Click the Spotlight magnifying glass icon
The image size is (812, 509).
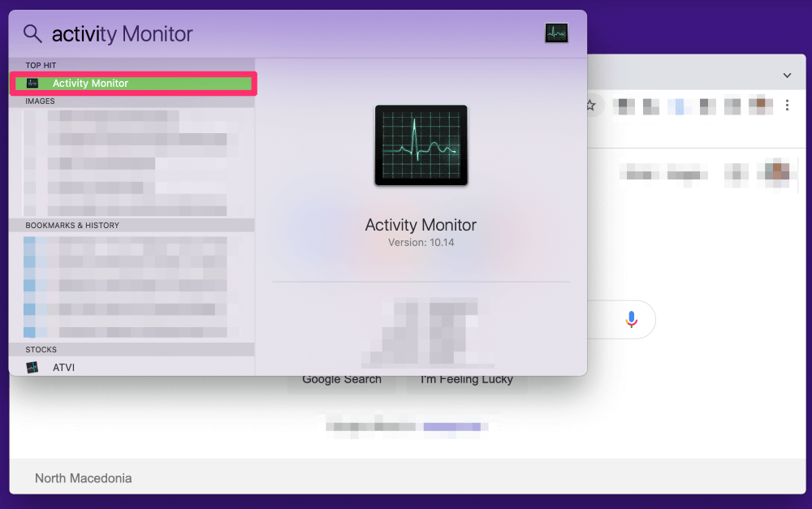(32, 33)
